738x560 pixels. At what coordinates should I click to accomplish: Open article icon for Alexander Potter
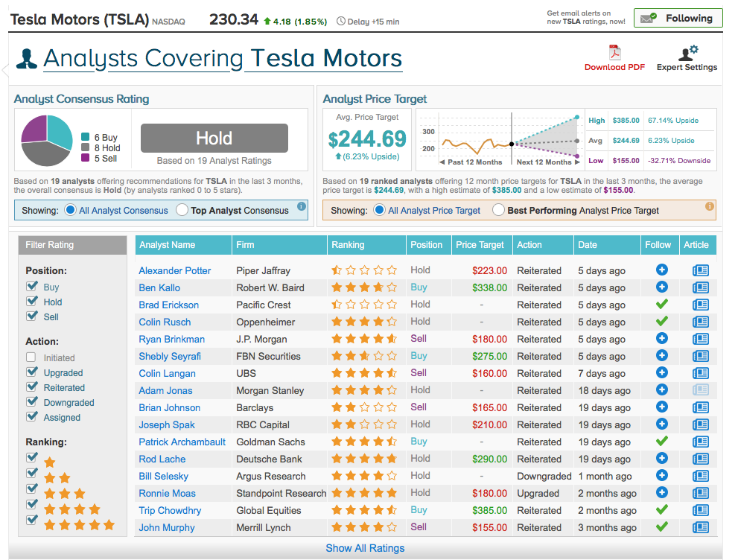700,270
